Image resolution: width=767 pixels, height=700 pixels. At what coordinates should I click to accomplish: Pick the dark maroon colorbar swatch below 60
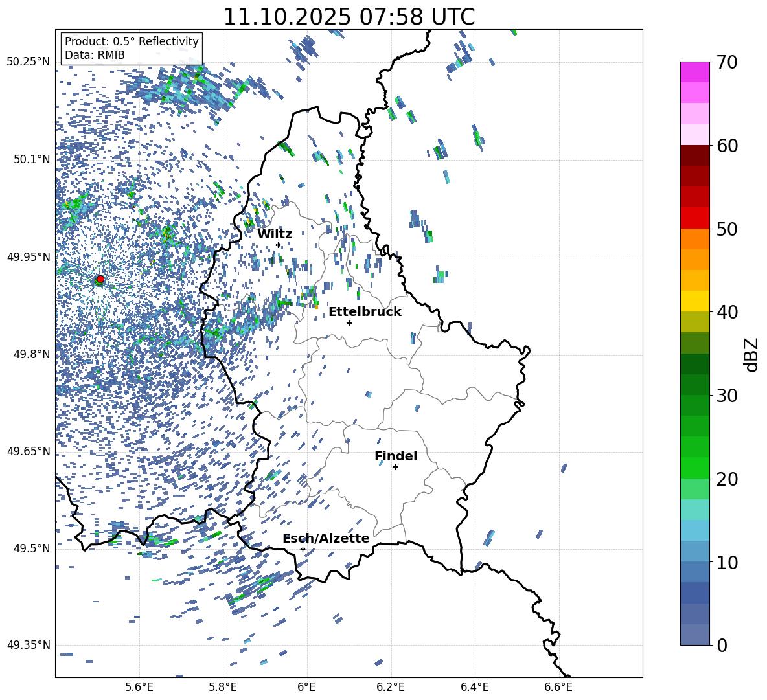click(695, 155)
